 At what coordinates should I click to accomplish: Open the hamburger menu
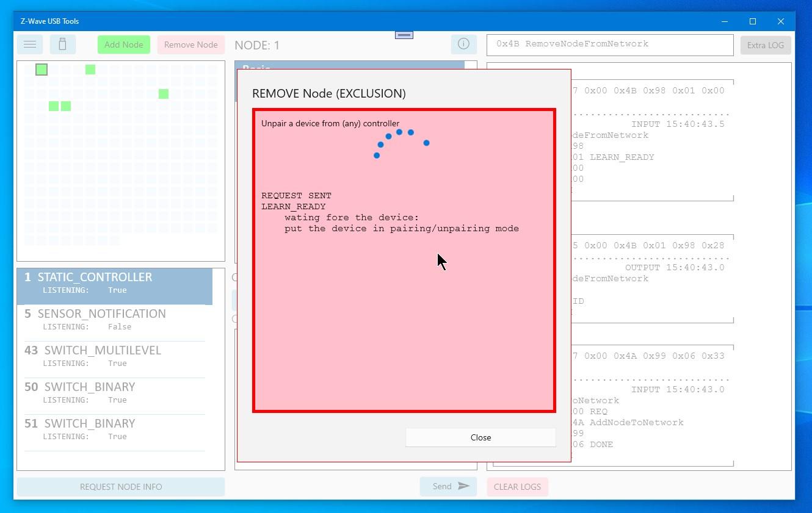point(30,45)
